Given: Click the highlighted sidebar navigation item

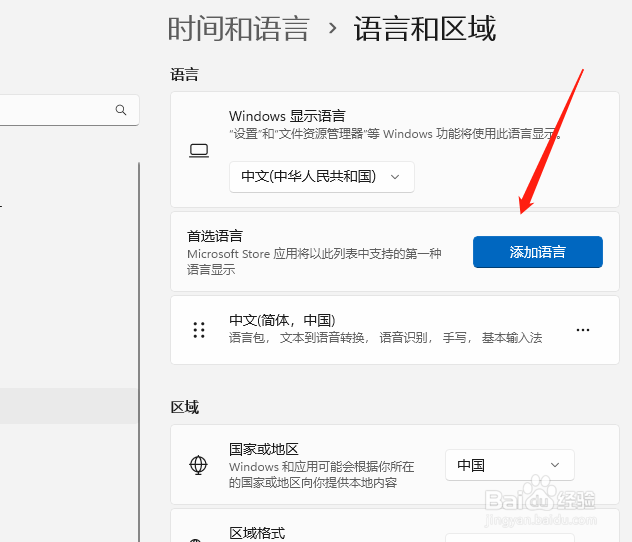Looking at the screenshot, I should tap(69, 406).
